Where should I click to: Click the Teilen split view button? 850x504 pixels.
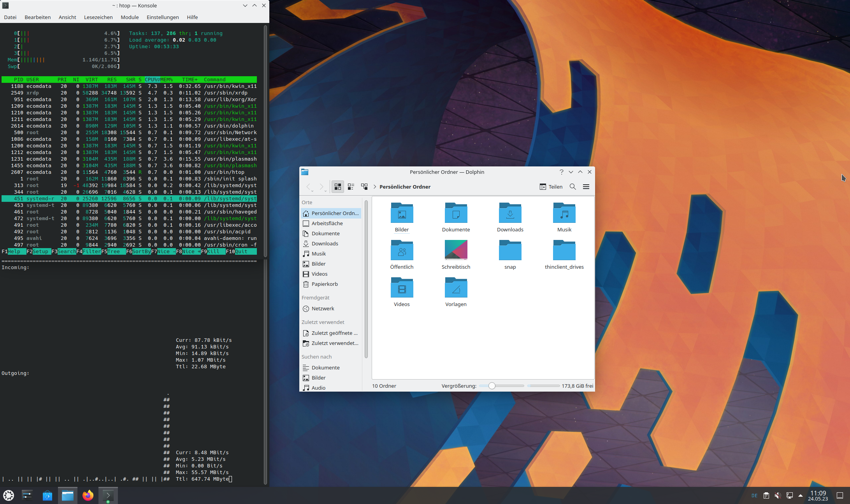pos(551,187)
